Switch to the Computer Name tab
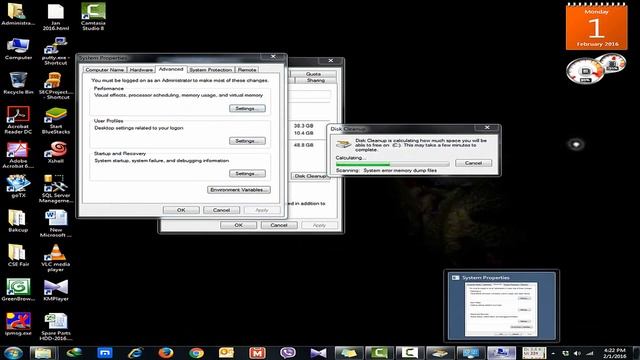Viewport: 640px width, 360px height. tap(104, 70)
